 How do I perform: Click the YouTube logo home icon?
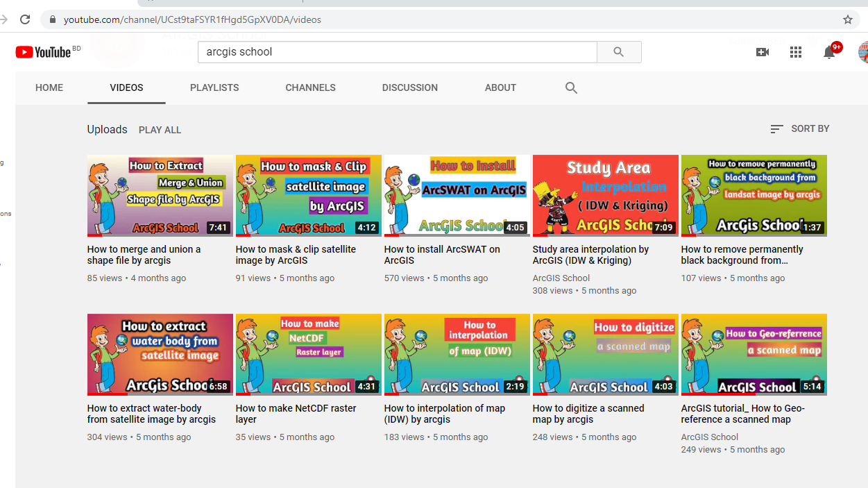43,52
